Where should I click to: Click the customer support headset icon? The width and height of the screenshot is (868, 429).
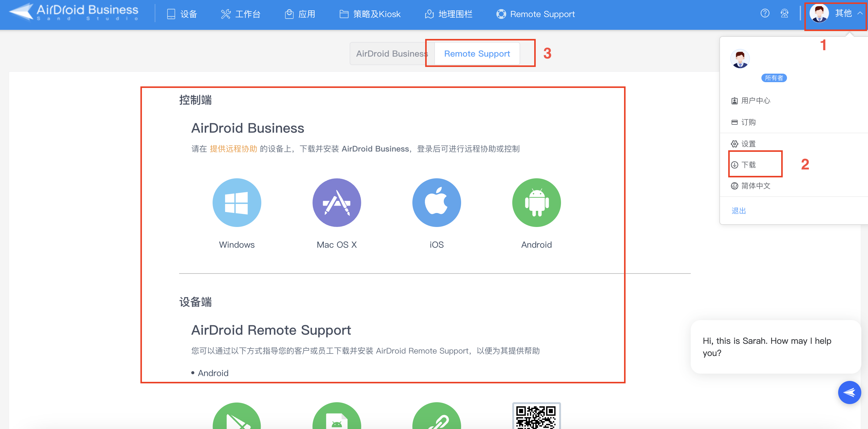784,13
